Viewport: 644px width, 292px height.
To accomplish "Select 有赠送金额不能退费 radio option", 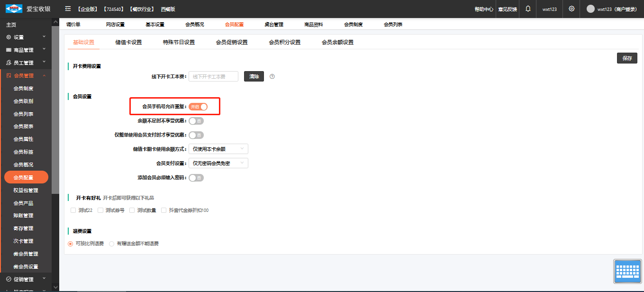I will (x=112, y=244).
